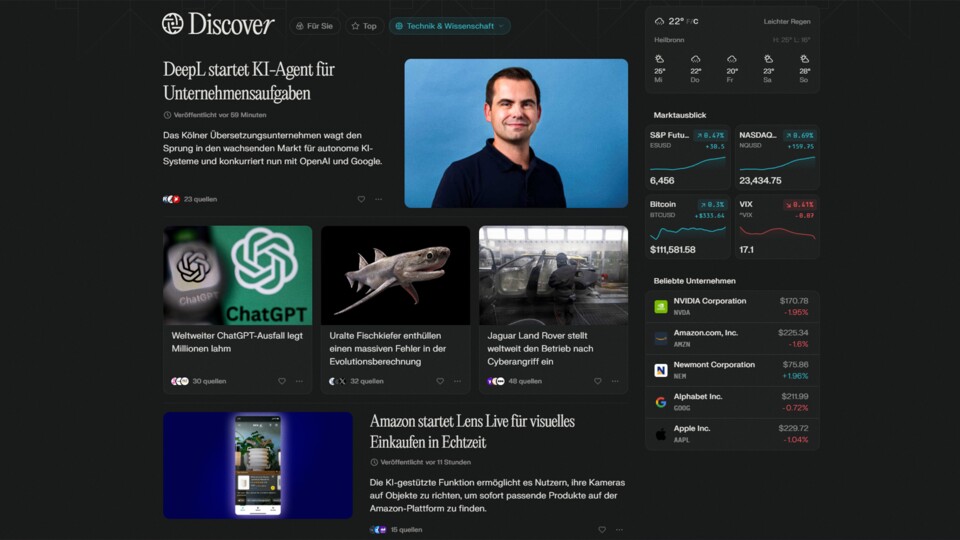View 32 quellen of the Fischkiefer article
Image resolution: width=960 pixels, height=540 pixels.
[x=356, y=381]
